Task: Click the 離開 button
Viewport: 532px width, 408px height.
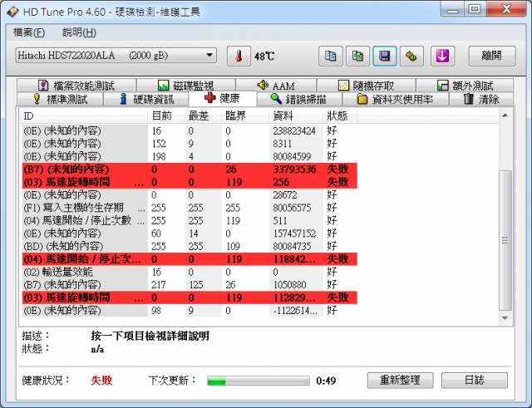Action: (492, 56)
